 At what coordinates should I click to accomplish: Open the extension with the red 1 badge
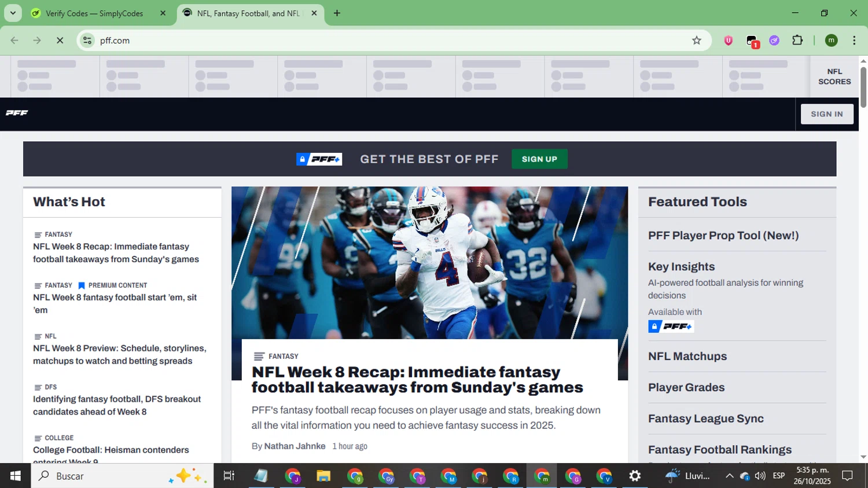(x=752, y=41)
